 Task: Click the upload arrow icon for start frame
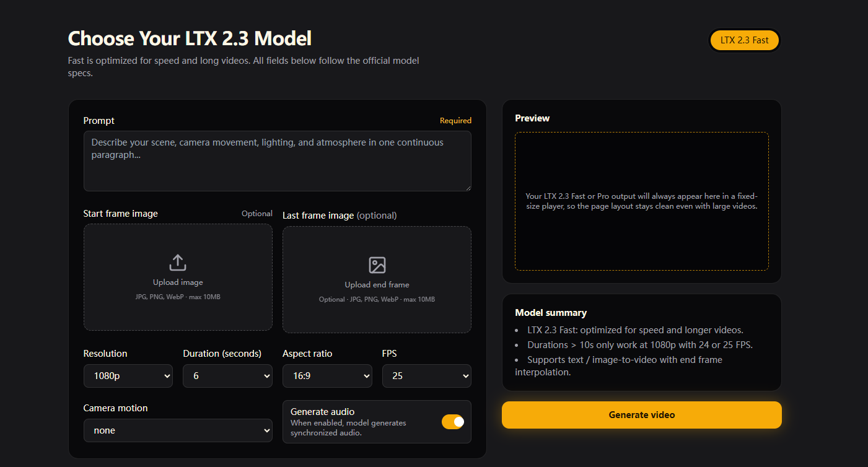178,262
